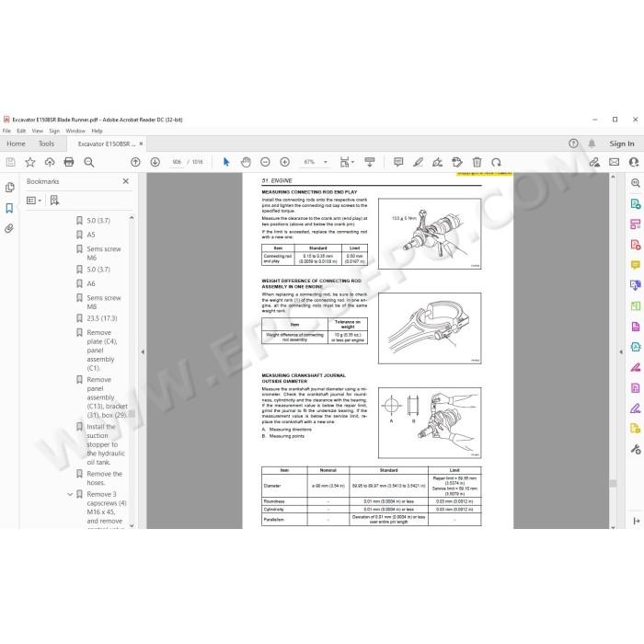644x644 pixels.
Task: Rotate the page view
Action: click(x=496, y=162)
